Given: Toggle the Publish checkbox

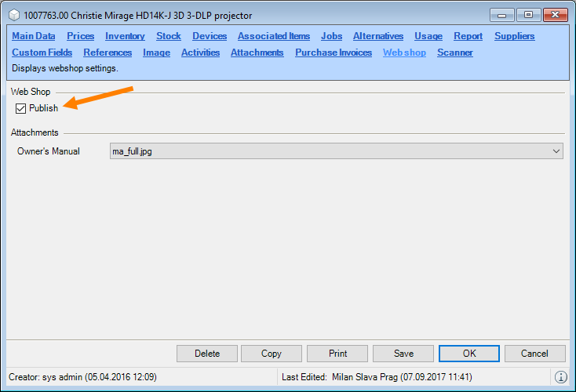Looking at the screenshot, I should (21, 108).
